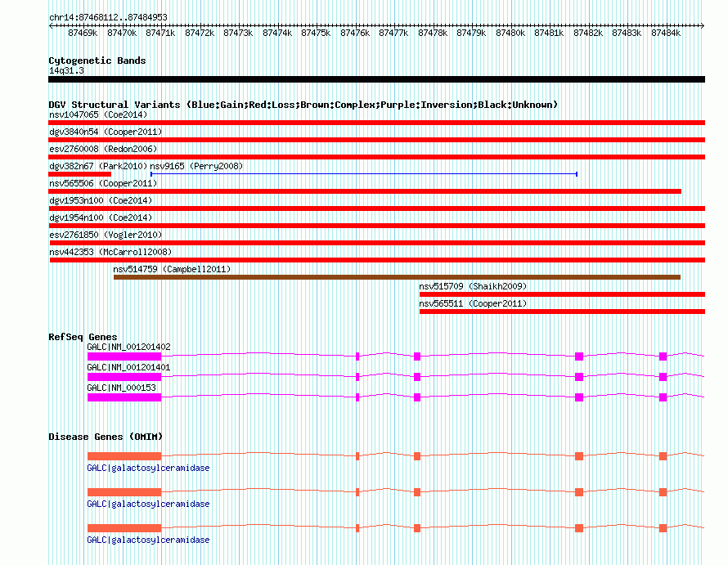The width and height of the screenshot is (728, 565).
Task: Click the 87469k ruler tick label
Action: 83,34
